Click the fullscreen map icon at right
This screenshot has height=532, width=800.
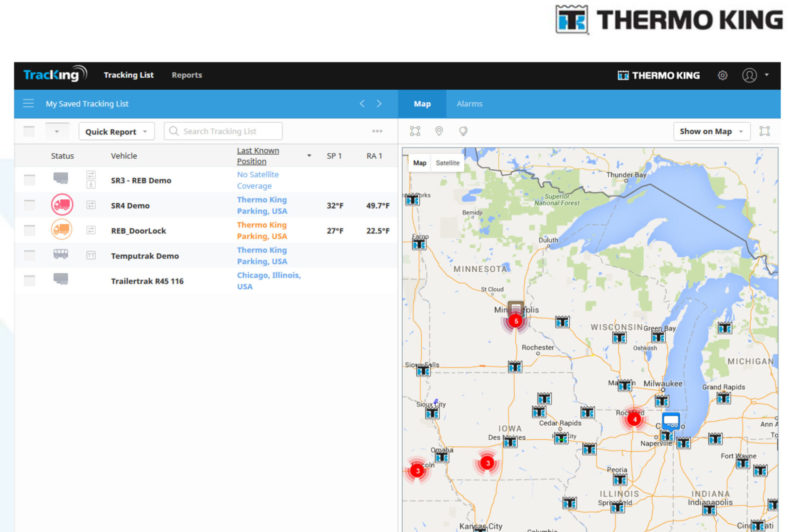click(x=764, y=131)
